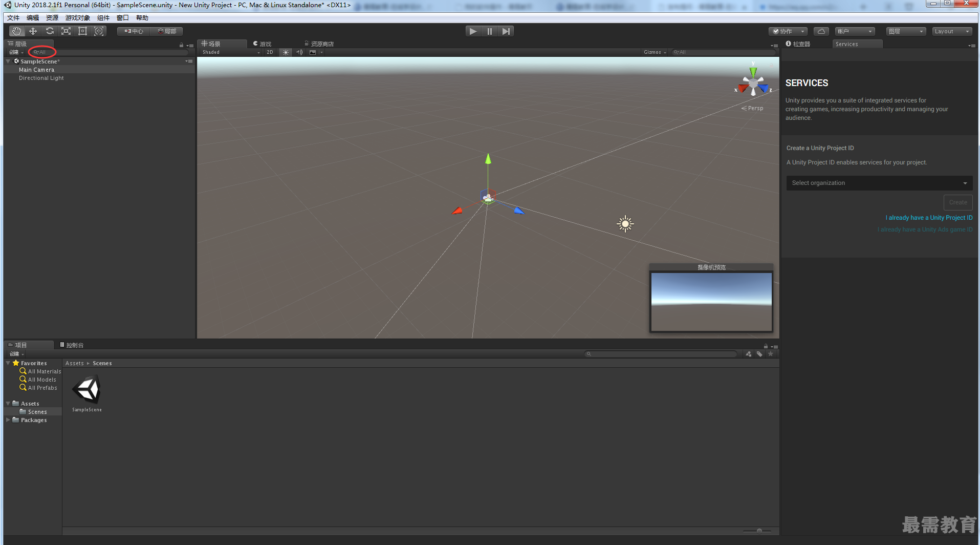The height and width of the screenshot is (545, 980).
Task: Select the 层级 hierarchy tab
Action: click(29, 44)
